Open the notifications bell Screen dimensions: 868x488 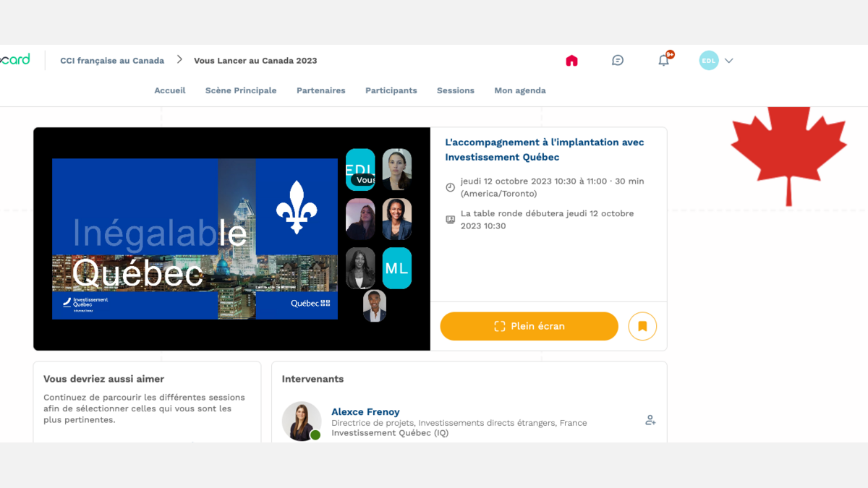(x=663, y=61)
